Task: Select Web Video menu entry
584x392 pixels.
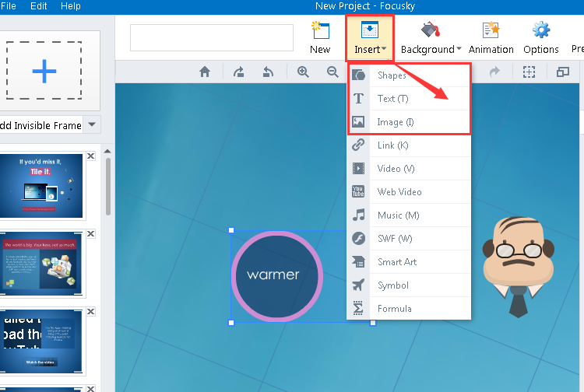Action: 409,192
